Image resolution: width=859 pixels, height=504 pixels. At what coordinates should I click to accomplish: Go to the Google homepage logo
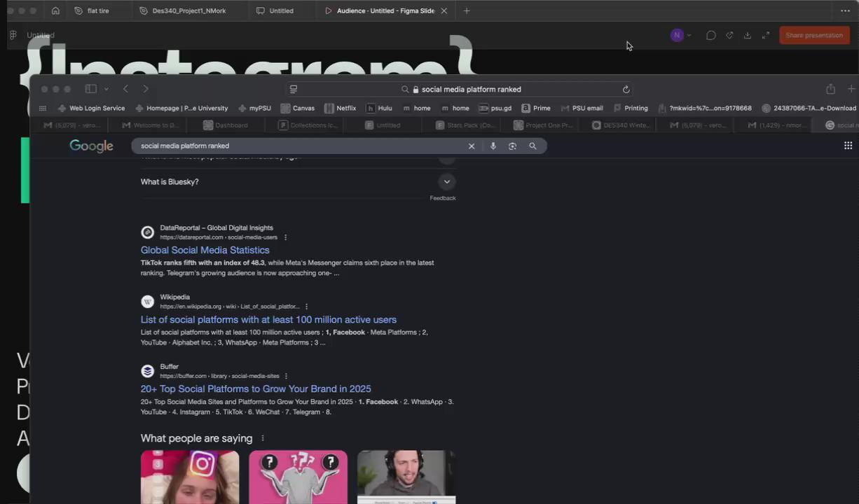click(x=91, y=146)
